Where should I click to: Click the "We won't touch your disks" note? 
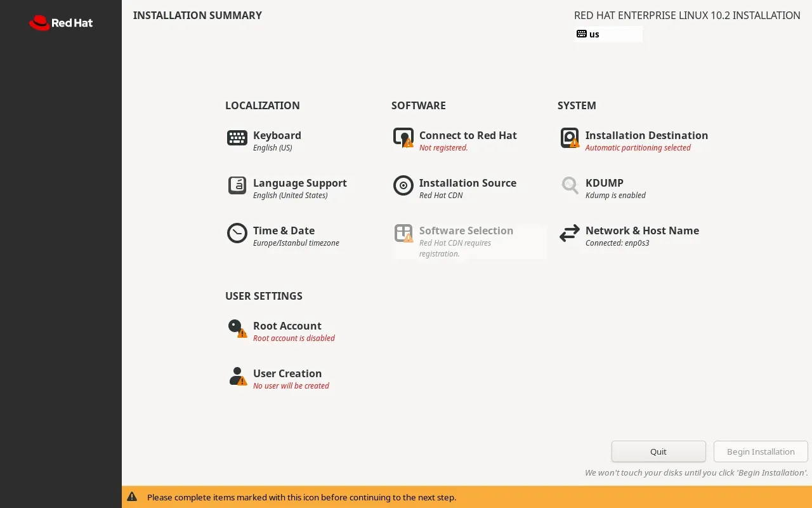click(x=697, y=472)
